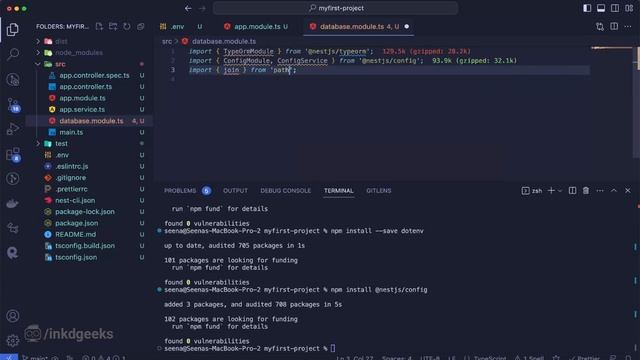Viewport: 640px width, 360px height.
Task: Open the Debug Console panel tab
Action: (285, 191)
